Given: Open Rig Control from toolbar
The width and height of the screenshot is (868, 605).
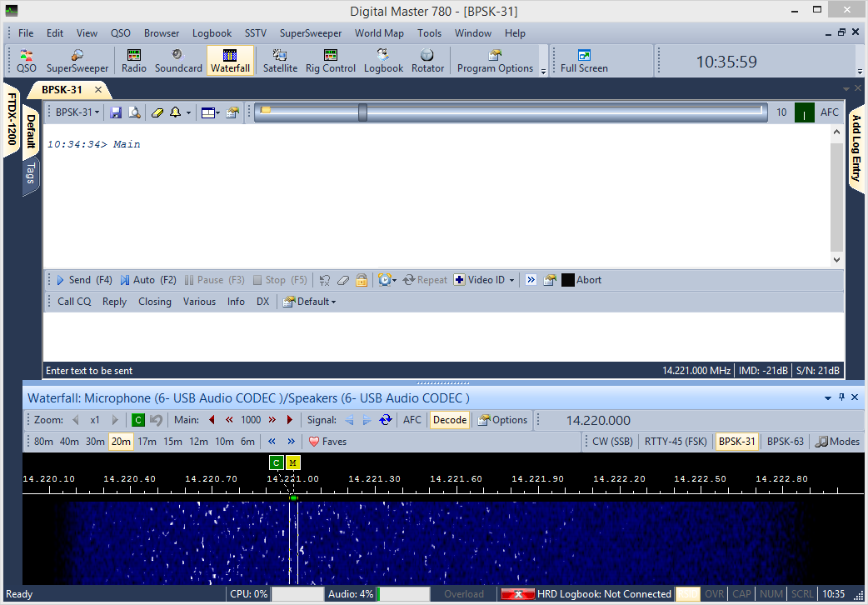Looking at the screenshot, I should pyautogui.click(x=331, y=61).
